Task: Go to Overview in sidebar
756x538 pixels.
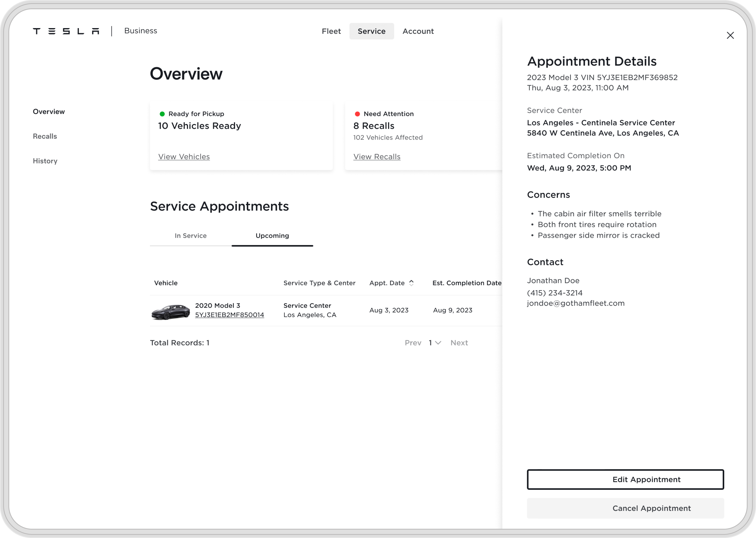Action: click(49, 112)
